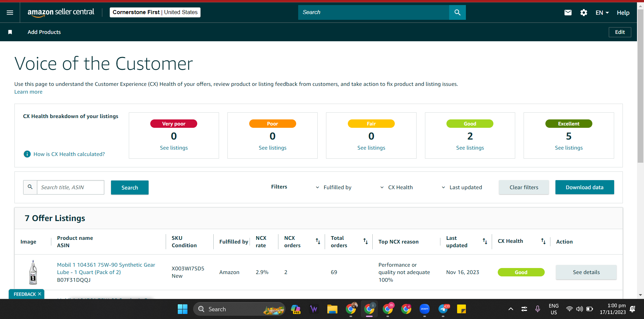Image resolution: width=644 pixels, height=319 pixels.
Task: See listings under Fair
Action: pos(371,148)
